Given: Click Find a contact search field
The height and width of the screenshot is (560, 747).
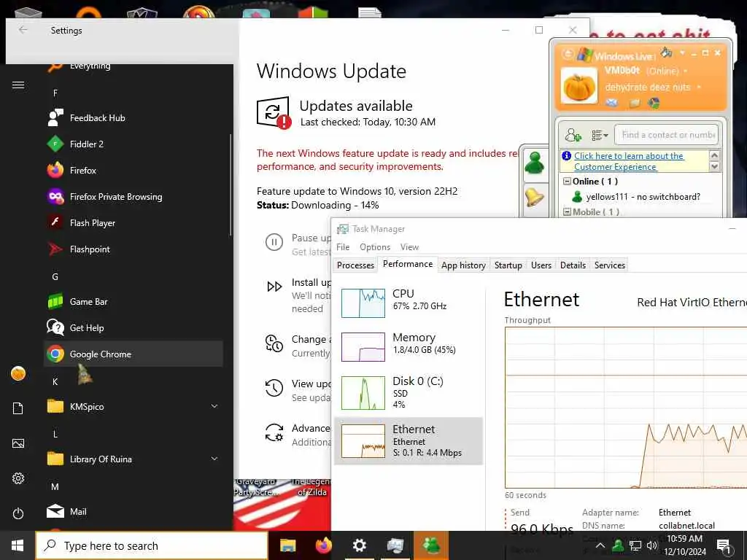Looking at the screenshot, I should pyautogui.click(x=666, y=135).
